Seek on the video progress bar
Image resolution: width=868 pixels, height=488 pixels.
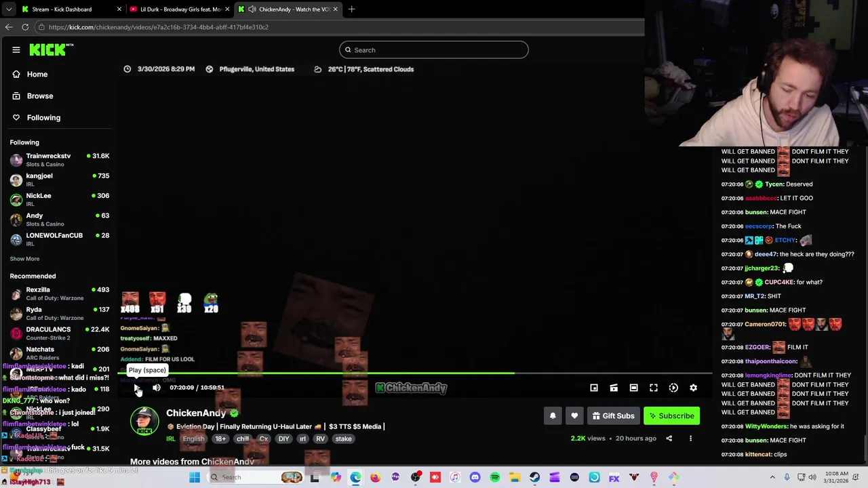(415, 373)
